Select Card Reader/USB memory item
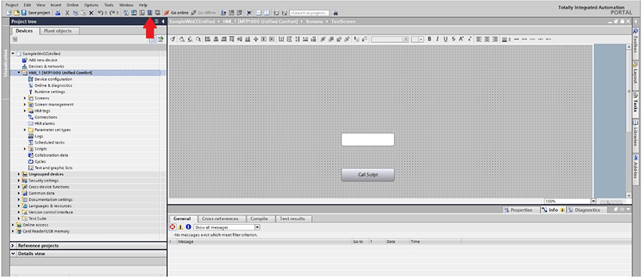The image size is (644, 280). pyautogui.click(x=46, y=231)
